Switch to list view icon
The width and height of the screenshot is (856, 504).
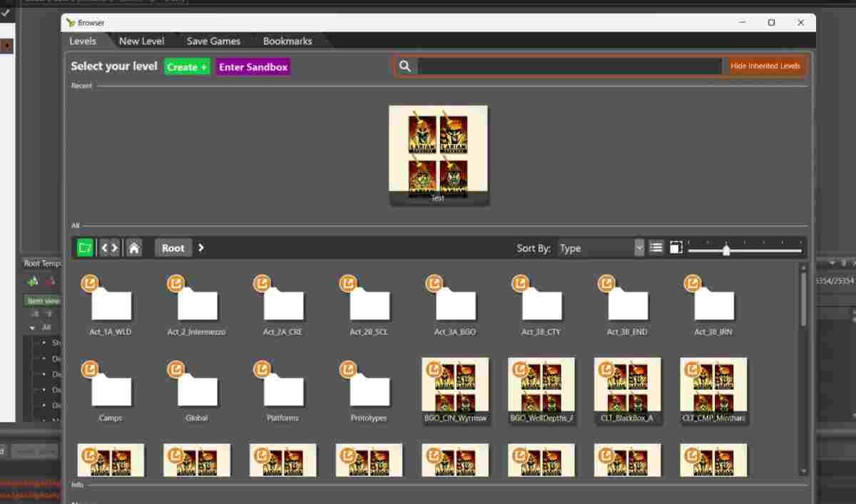pyautogui.click(x=656, y=247)
